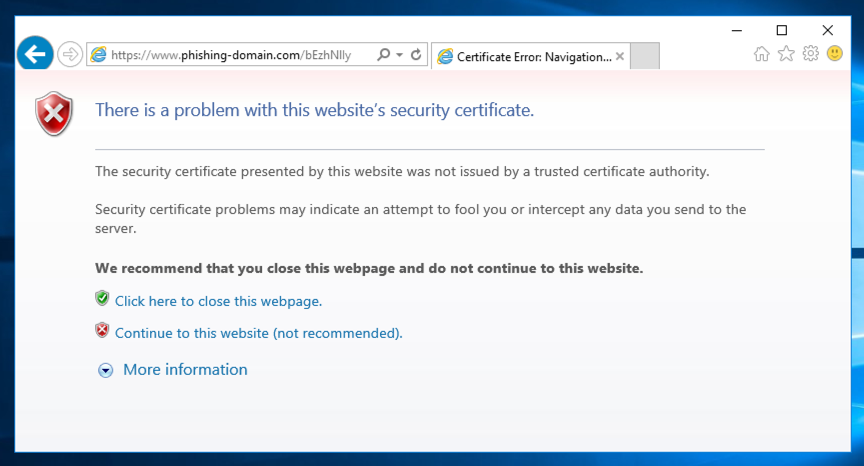Click the Forward navigation arrow button
This screenshot has width=864, height=466.
coord(69,54)
